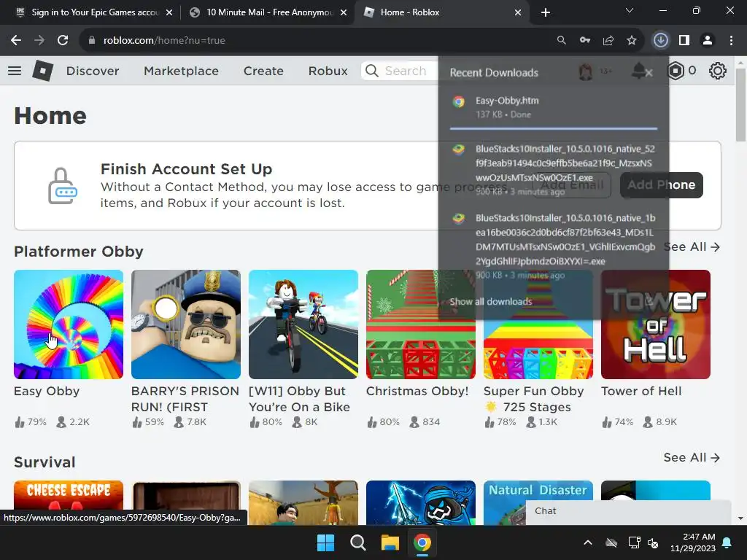Open the tab search chevron
747x560 pixels.
tap(630, 10)
